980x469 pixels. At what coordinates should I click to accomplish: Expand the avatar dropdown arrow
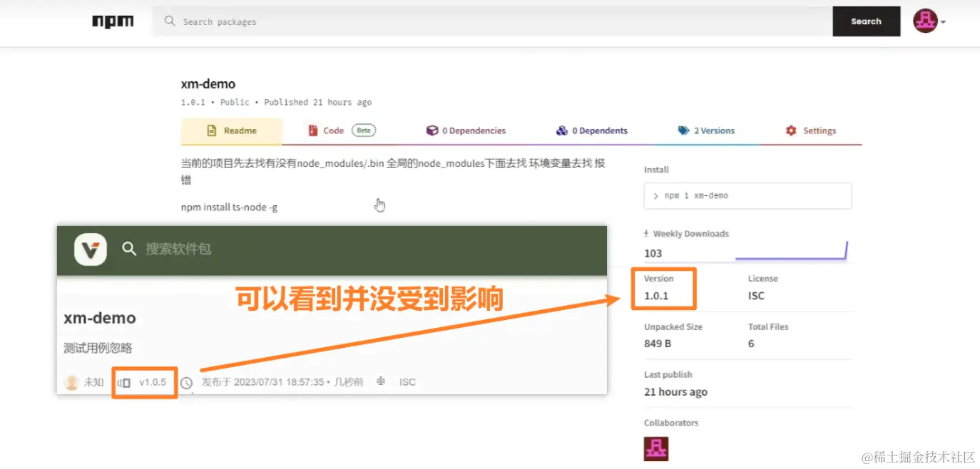coord(943,22)
